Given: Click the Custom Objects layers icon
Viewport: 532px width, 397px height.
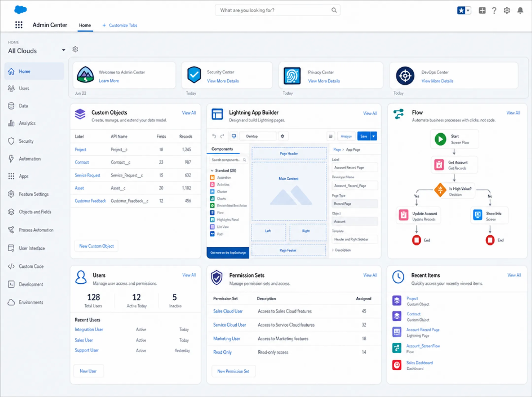Looking at the screenshot, I should pos(80,114).
